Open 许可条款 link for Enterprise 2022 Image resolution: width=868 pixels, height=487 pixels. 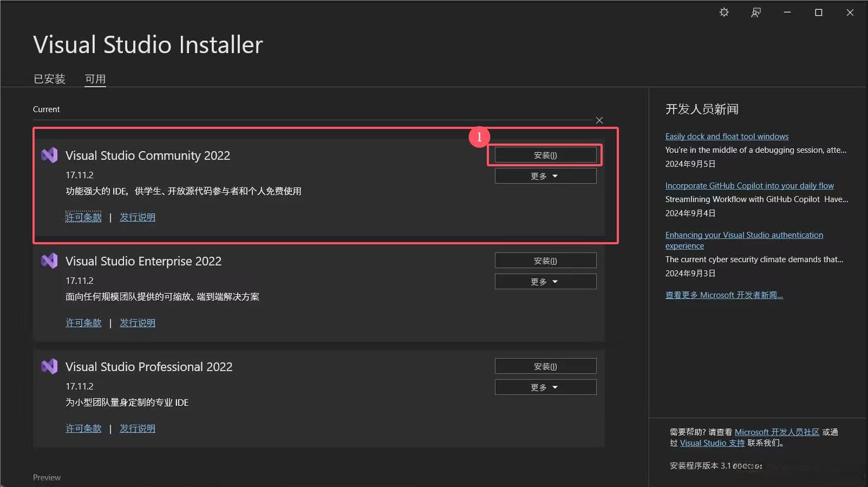(83, 323)
